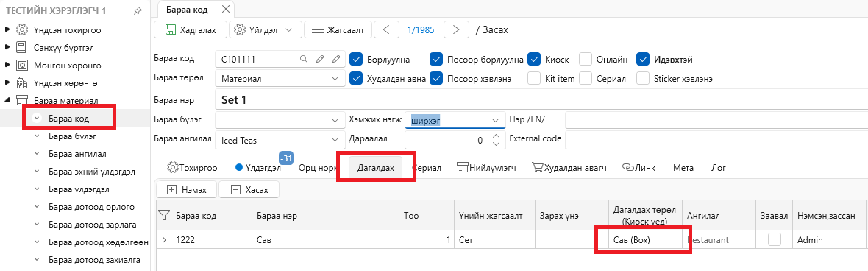Enable the Онлайн checkbox
This screenshot has height=271, width=868.
coord(586,59)
